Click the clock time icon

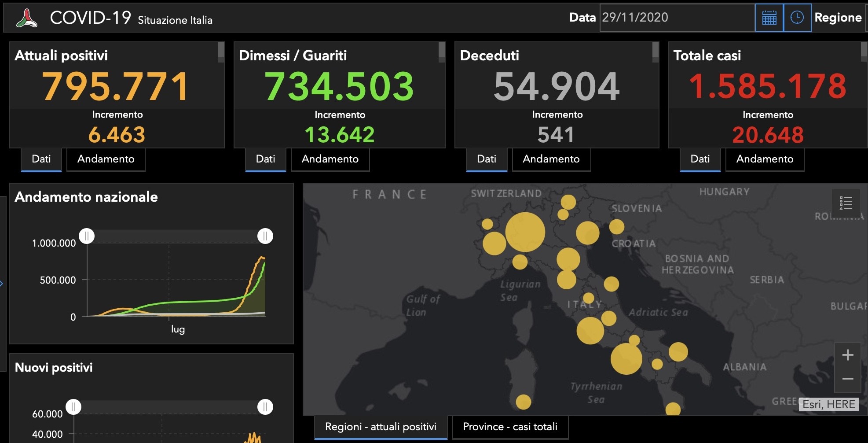tap(797, 18)
